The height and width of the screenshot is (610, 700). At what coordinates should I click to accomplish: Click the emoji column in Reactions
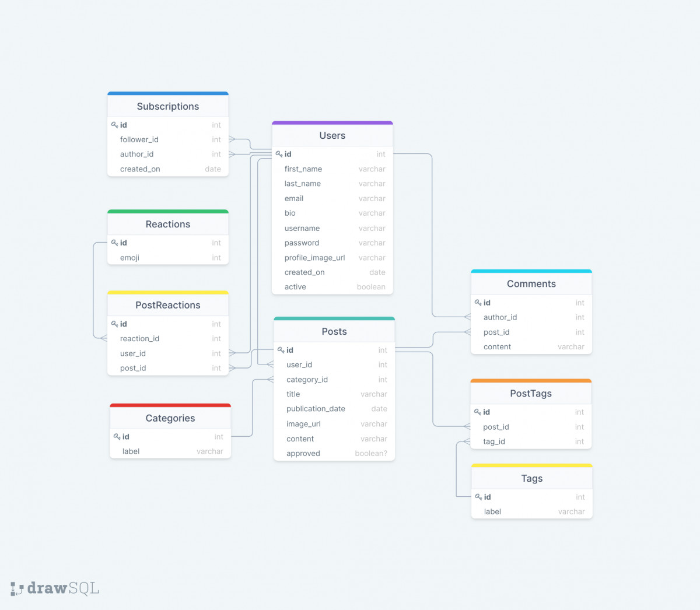pyautogui.click(x=168, y=257)
